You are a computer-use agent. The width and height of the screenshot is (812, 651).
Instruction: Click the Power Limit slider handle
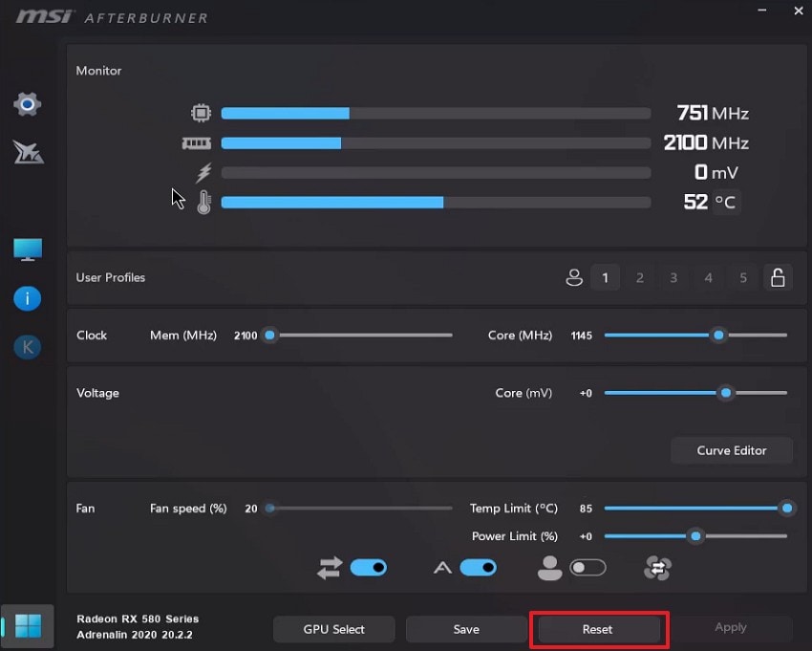(x=696, y=536)
